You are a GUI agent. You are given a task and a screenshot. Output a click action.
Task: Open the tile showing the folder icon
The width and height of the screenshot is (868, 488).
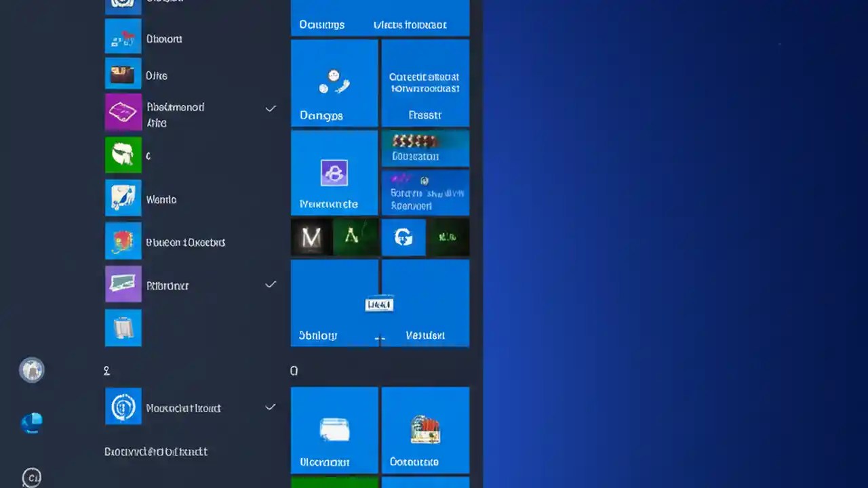point(334,430)
